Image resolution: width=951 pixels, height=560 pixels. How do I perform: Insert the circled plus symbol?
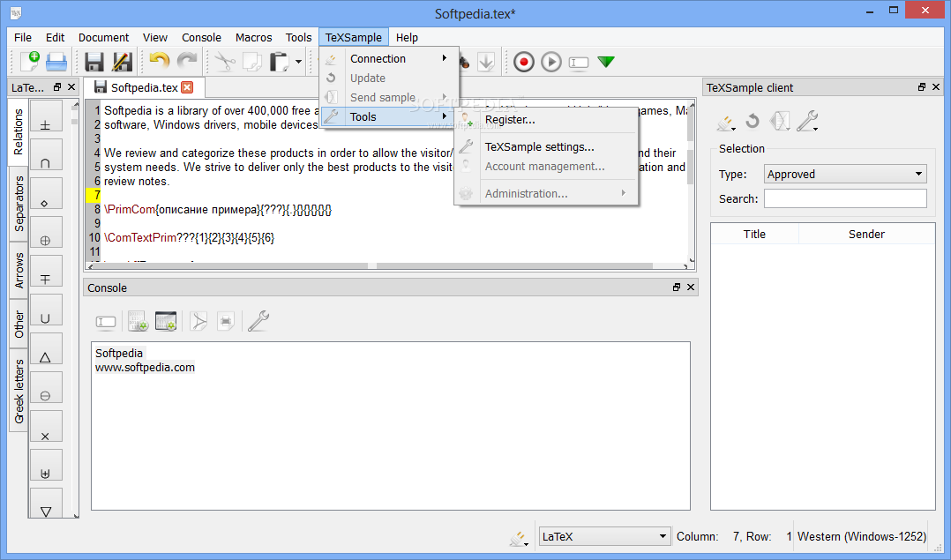(46, 233)
